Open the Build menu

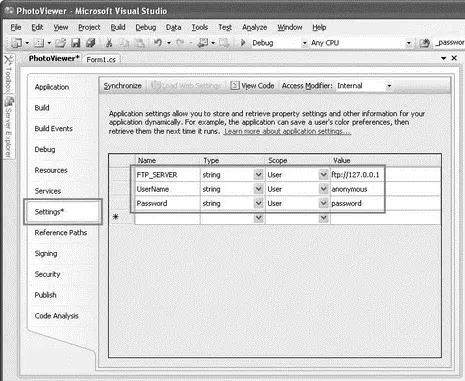[118, 27]
